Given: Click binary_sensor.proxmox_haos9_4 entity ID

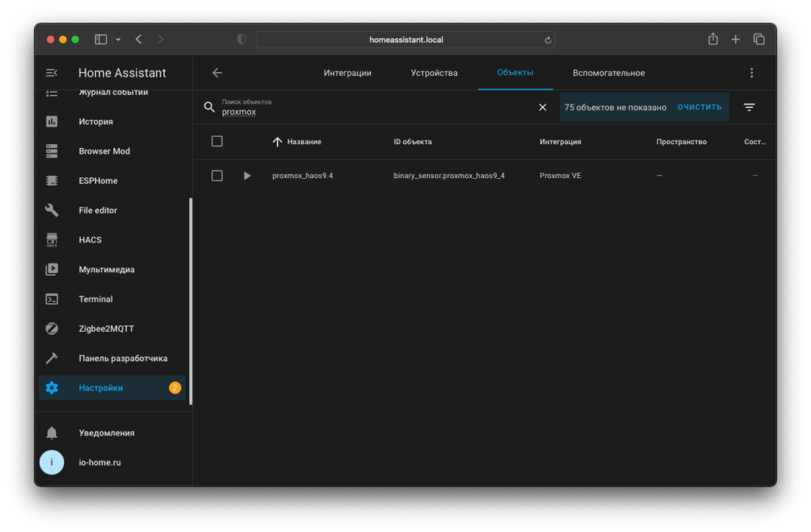Looking at the screenshot, I should 449,176.
